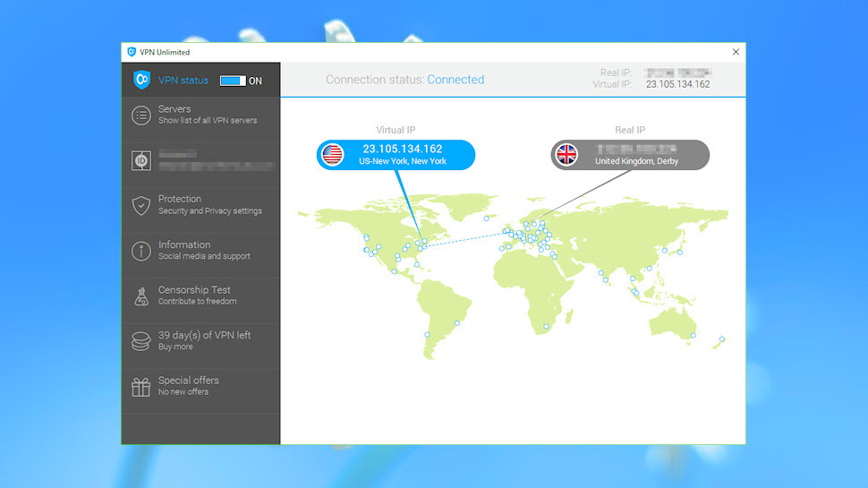This screenshot has width=868, height=488.
Task: Click the 'VPN status' label
Action: (x=183, y=81)
